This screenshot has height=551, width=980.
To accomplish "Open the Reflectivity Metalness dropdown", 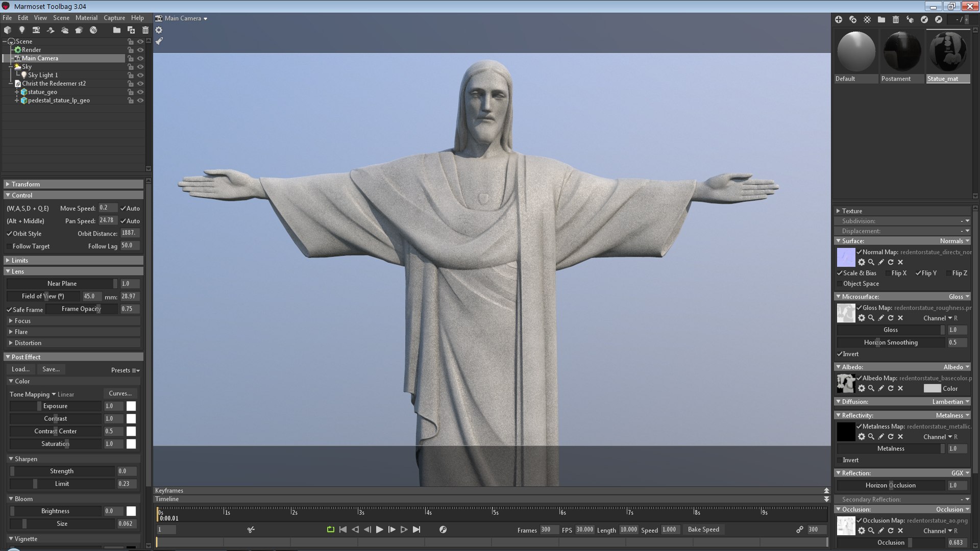I will pyautogui.click(x=952, y=415).
